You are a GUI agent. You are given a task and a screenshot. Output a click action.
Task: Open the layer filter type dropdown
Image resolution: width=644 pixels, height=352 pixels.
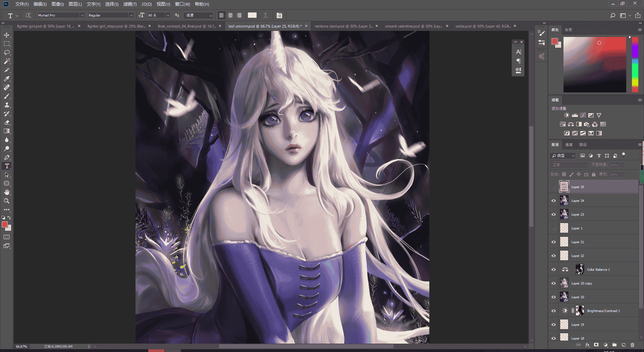pos(563,156)
